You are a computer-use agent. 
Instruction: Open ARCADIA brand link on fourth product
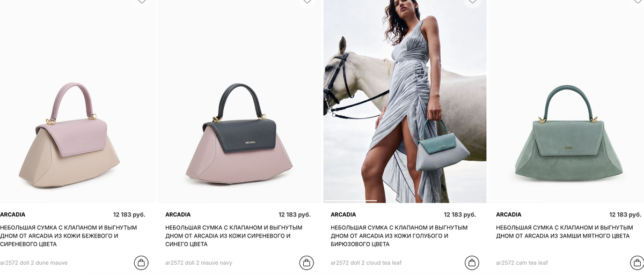509,214
